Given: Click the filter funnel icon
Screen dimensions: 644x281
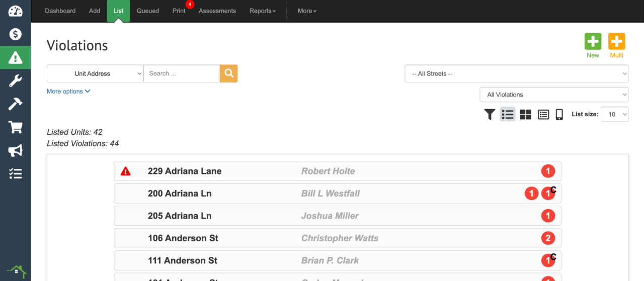Looking at the screenshot, I should (x=490, y=115).
